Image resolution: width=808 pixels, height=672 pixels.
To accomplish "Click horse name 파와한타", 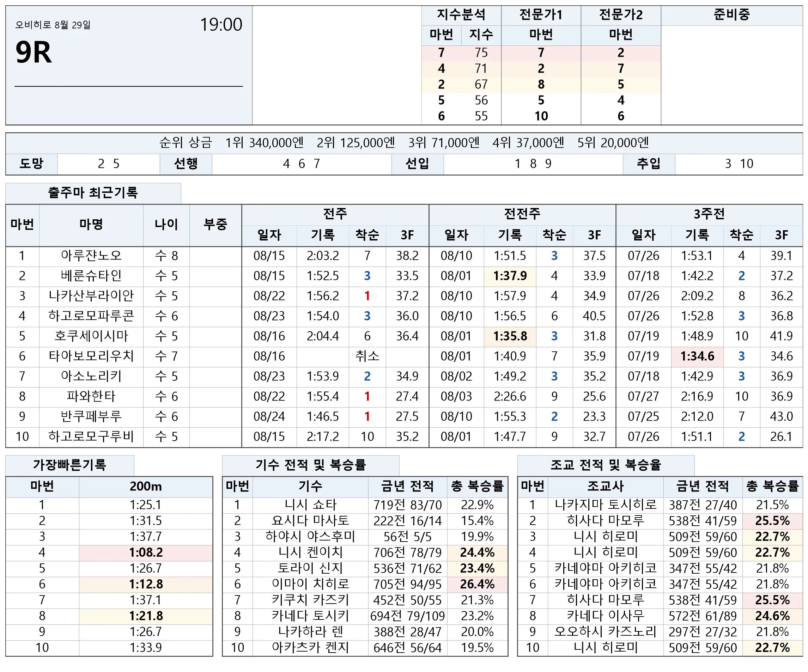I will [91, 397].
